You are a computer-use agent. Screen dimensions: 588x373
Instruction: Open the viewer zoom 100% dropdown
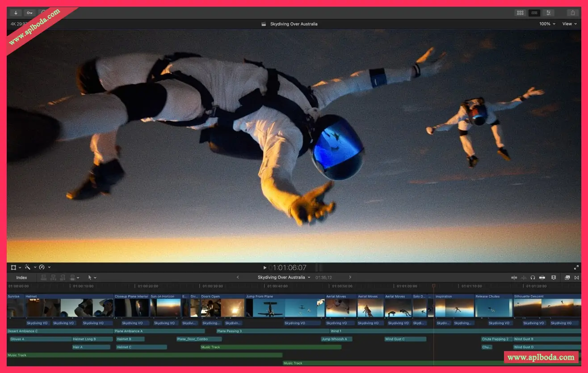click(547, 24)
